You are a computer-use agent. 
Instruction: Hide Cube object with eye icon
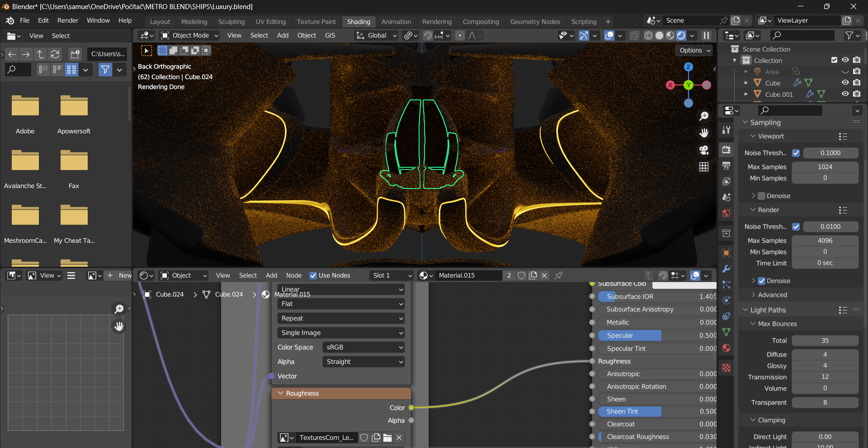point(845,83)
